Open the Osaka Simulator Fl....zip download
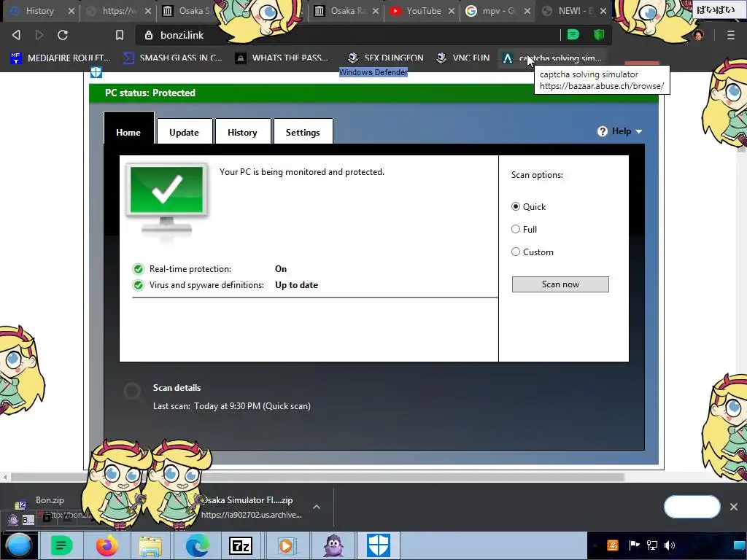Viewport: 747px width, 560px height. click(x=252, y=507)
